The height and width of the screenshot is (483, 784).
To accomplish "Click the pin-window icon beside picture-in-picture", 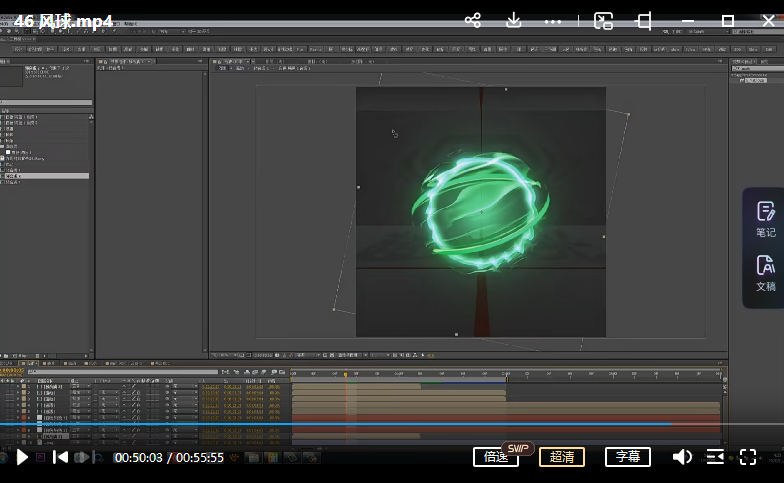I will pos(644,20).
